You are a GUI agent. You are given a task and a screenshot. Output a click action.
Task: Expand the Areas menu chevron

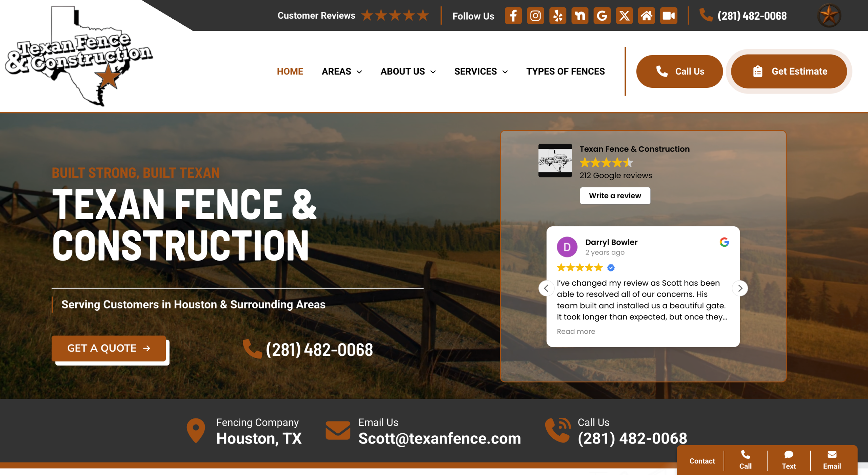click(359, 72)
